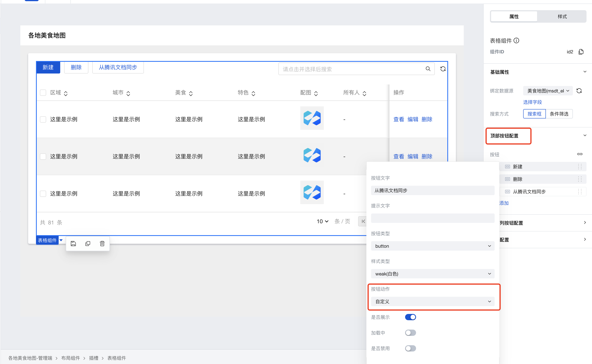The image size is (592, 364).
Task: Open the 按钮动作 dropdown
Action: tap(432, 301)
